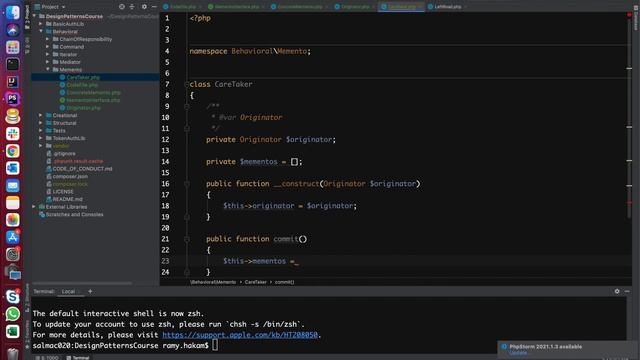Open IntelliJ IDEA from the Dock
The image size is (640, 360).
pos(13,82)
